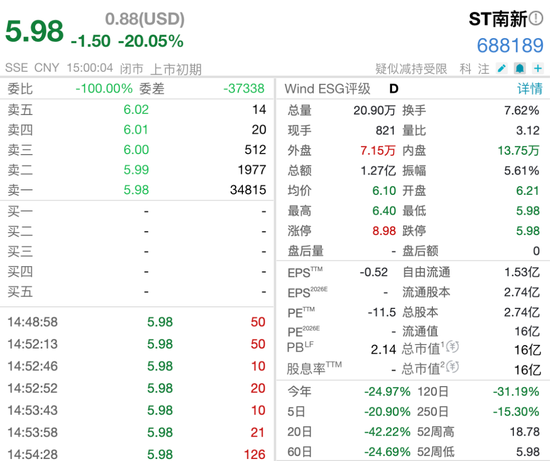550x461 pixels.
Task: Click the 120日 return -31.19%
Action: pyautogui.click(x=516, y=392)
